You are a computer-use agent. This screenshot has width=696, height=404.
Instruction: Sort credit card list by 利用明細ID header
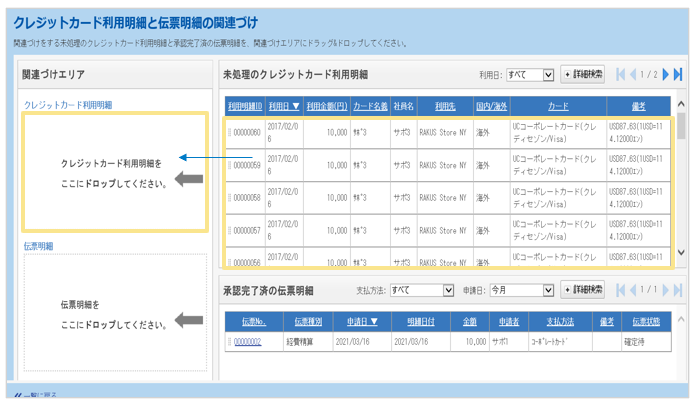tap(245, 106)
